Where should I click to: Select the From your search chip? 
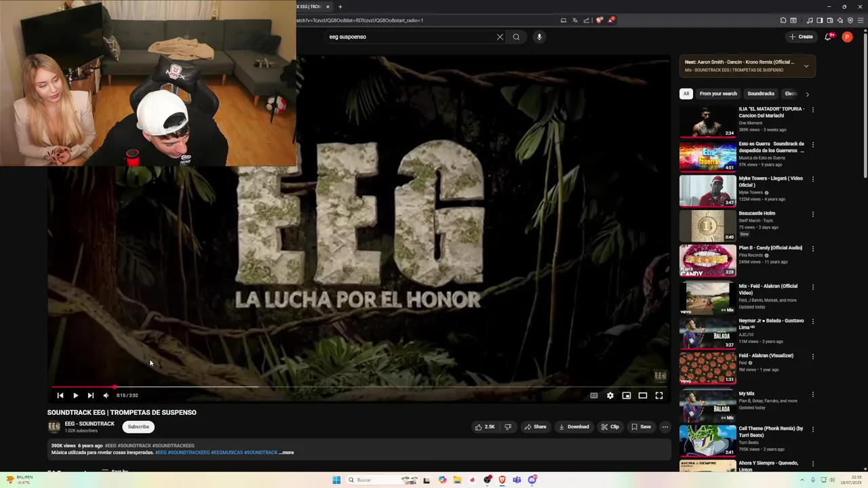[x=718, y=94]
